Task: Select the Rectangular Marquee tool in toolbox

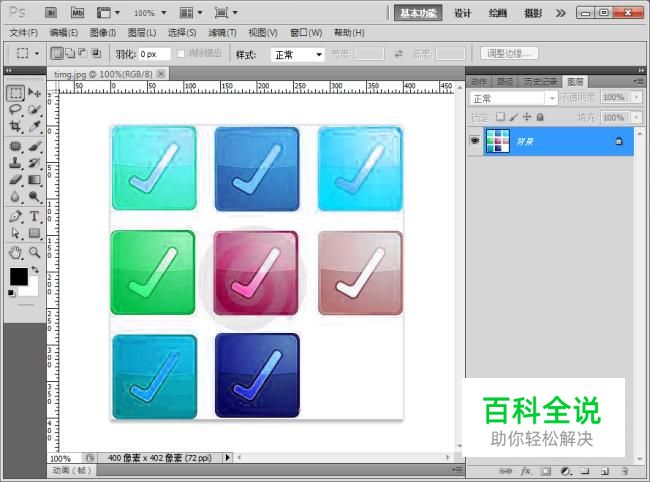Action: point(16,93)
